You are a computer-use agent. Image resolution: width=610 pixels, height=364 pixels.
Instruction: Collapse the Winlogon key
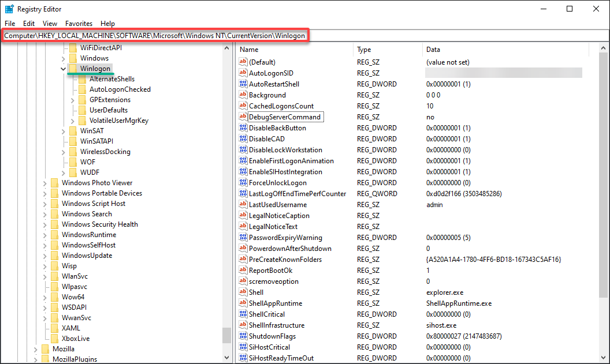[64, 69]
